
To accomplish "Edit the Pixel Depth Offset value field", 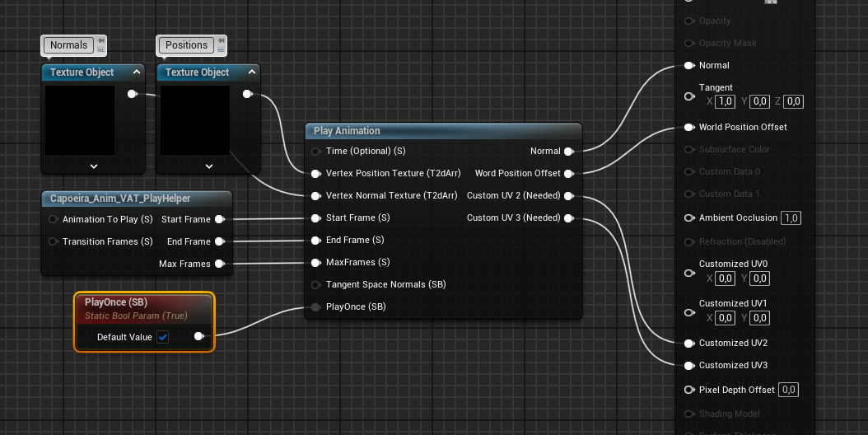I will tap(788, 390).
